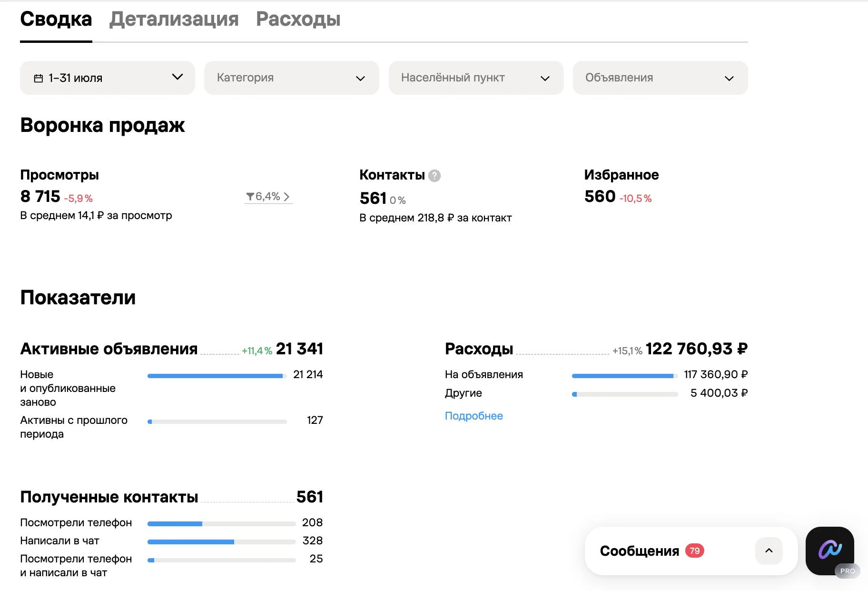Click the 79 unread messages badge
868x591 pixels.
[x=695, y=551]
